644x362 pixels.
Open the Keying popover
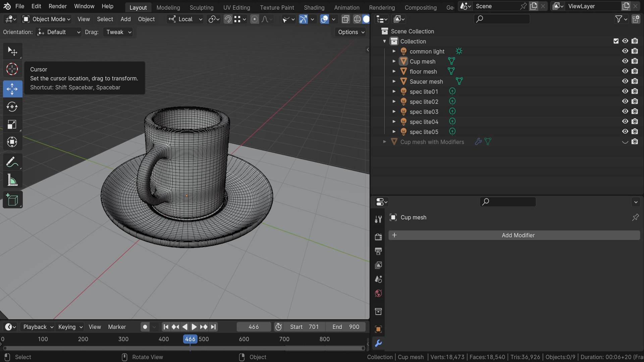(x=70, y=327)
